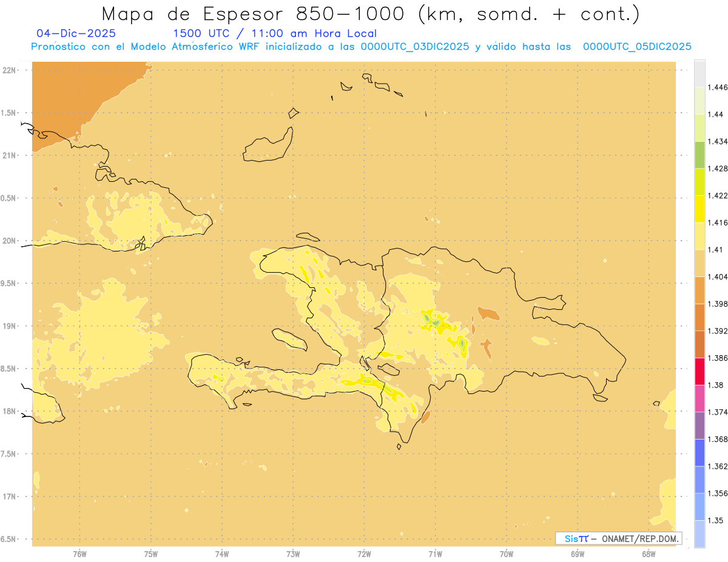Click the latitude label '20N'
728x562 pixels.
pyautogui.click(x=9, y=241)
